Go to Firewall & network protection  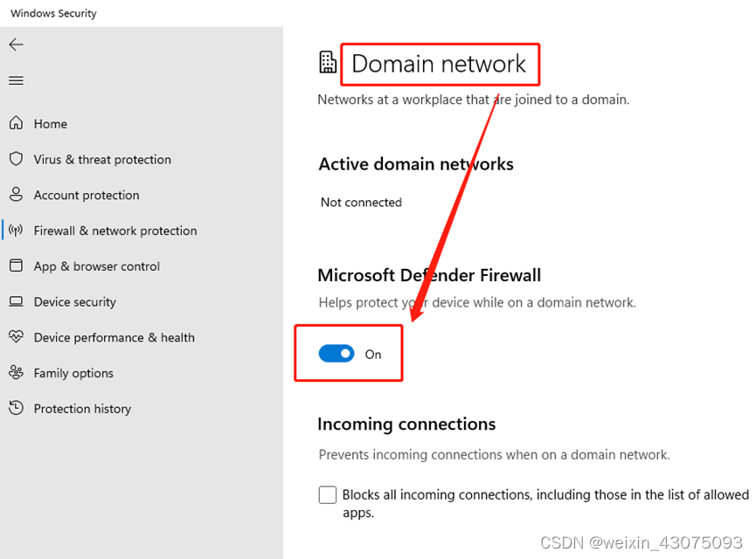click(x=115, y=231)
